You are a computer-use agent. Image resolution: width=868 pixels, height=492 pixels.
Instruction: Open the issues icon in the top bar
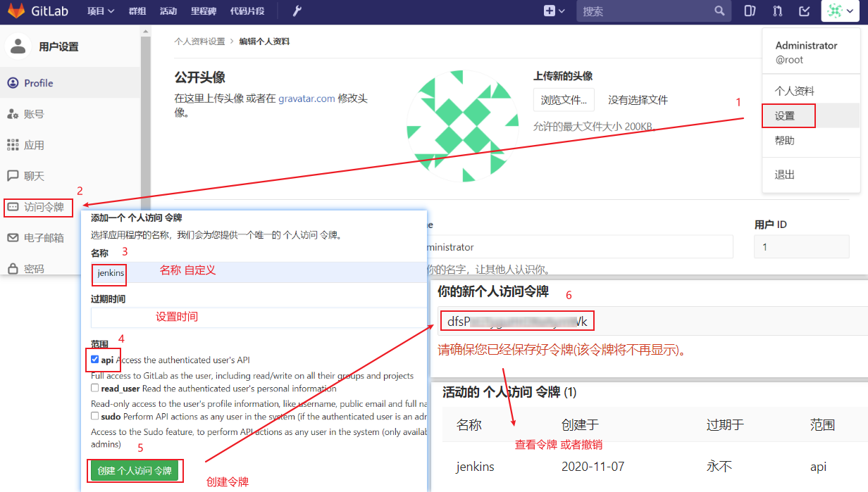pyautogui.click(x=750, y=11)
